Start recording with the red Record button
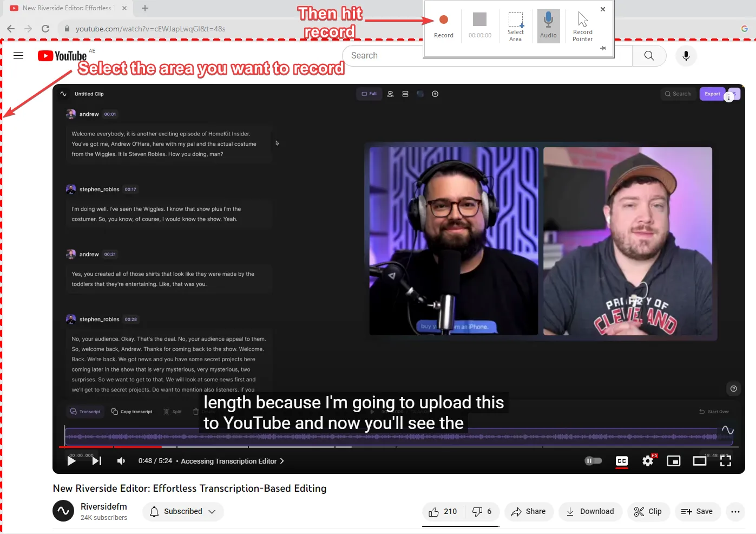The image size is (756, 534). (443, 25)
